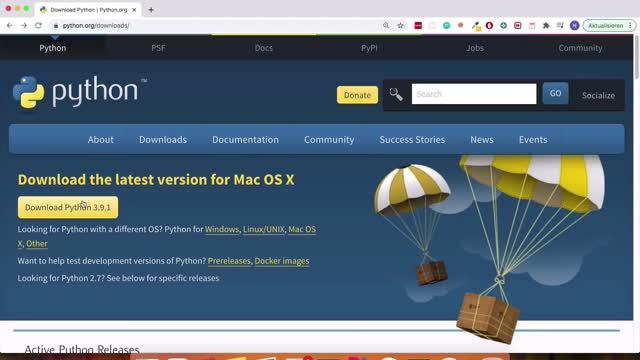Viewport: 640px width, 360px height.
Task: Open PyPI in the top navigation
Action: [x=369, y=48]
